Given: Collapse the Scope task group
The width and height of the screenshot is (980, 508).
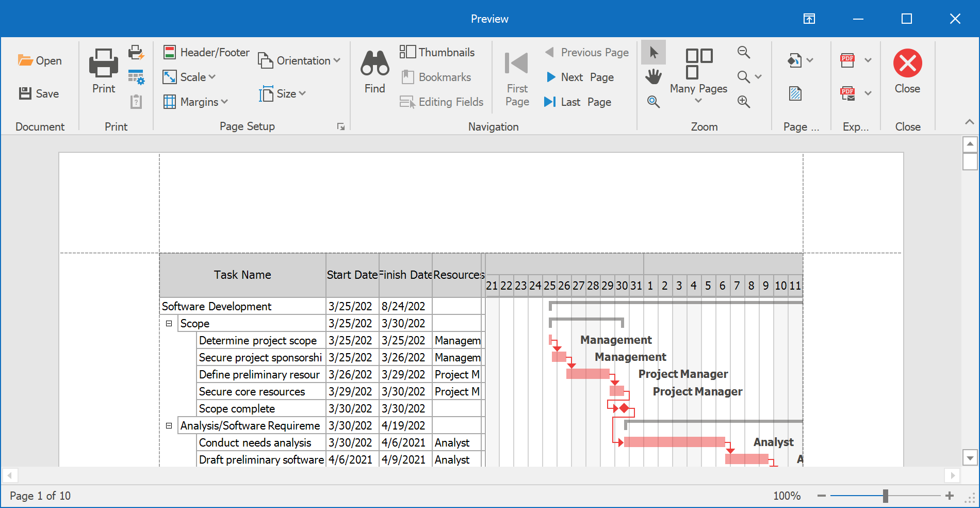Looking at the screenshot, I should point(169,324).
